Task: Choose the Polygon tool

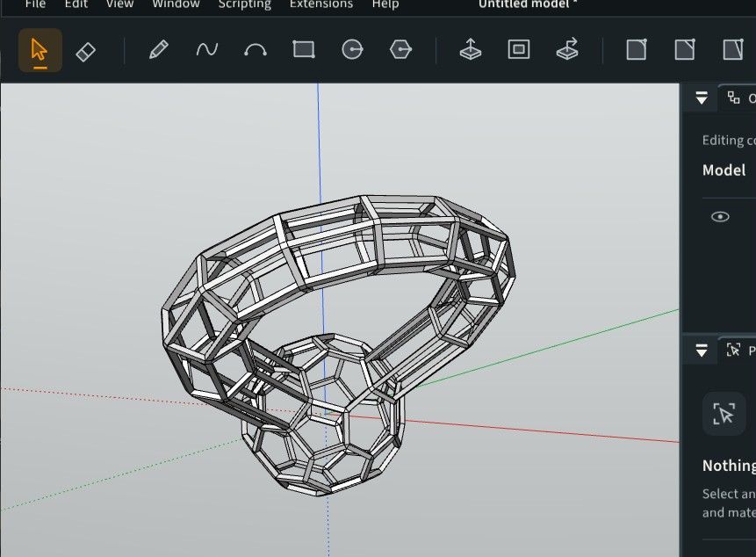Action: [x=400, y=50]
